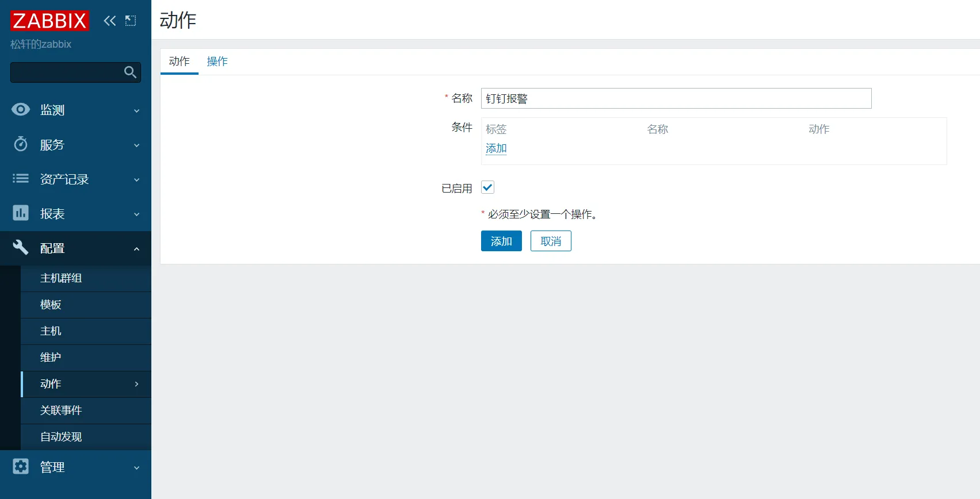Focus the 名称 text field
980x499 pixels.
(676, 98)
